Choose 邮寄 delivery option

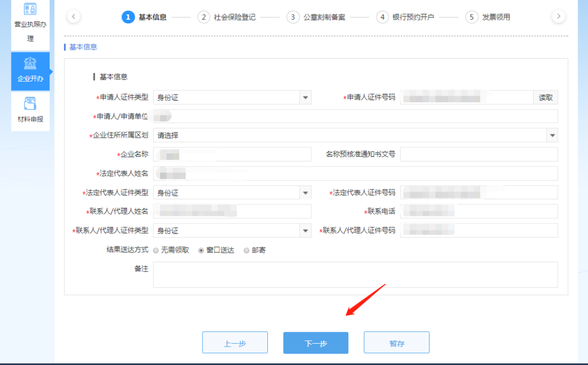click(247, 250)
